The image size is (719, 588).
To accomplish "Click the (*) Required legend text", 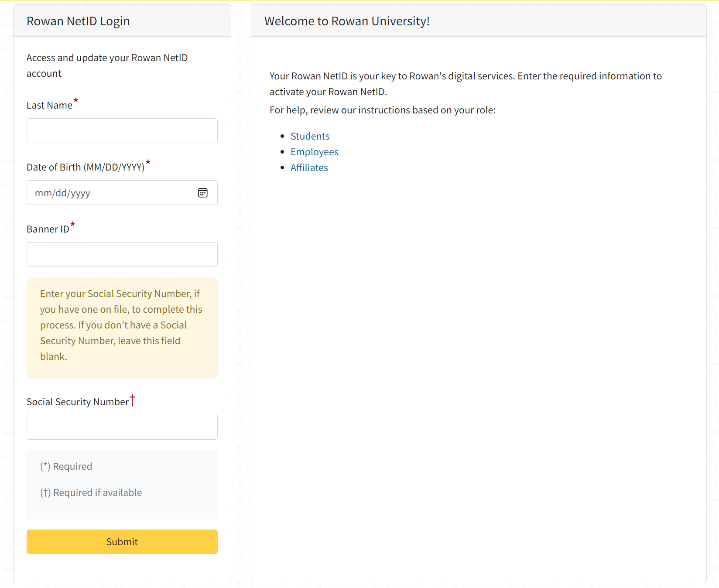I will (x=66, y=467).
